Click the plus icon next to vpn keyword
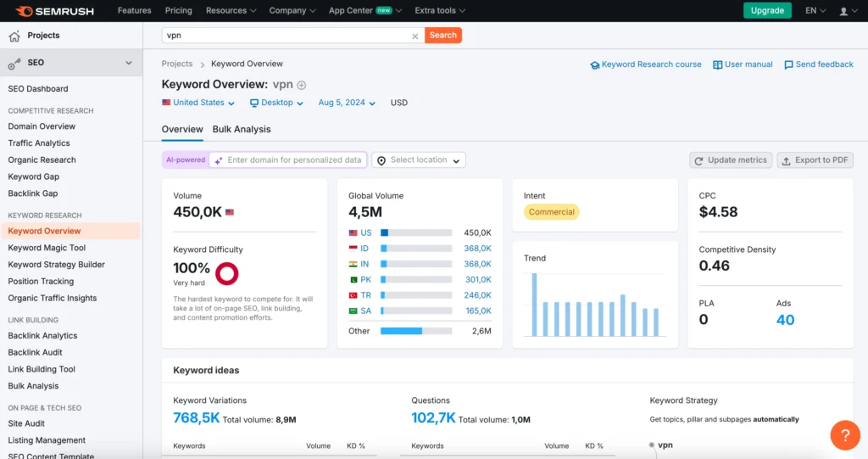 pyautogui.click(x=301, y=85)
